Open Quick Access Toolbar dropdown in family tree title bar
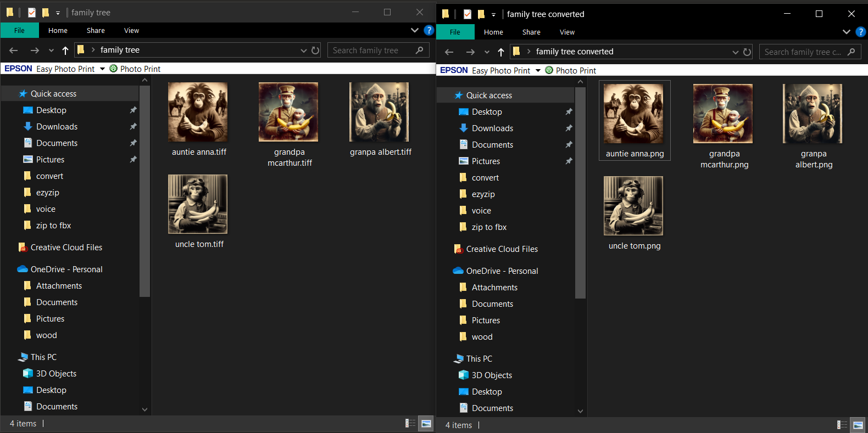The width and height of the screenshot is (868, 433). [x=58, y=13]
